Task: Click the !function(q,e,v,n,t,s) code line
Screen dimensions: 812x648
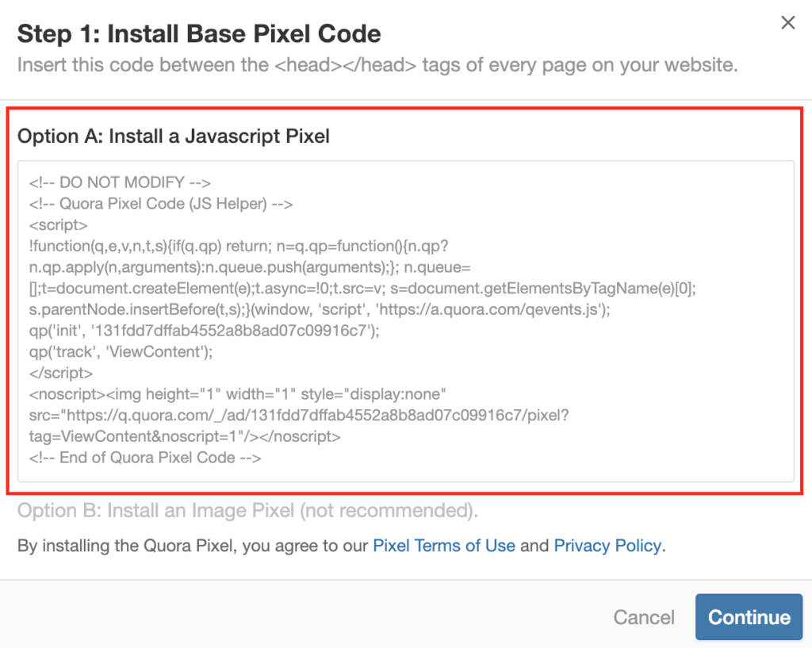Action: pos(239,247)
